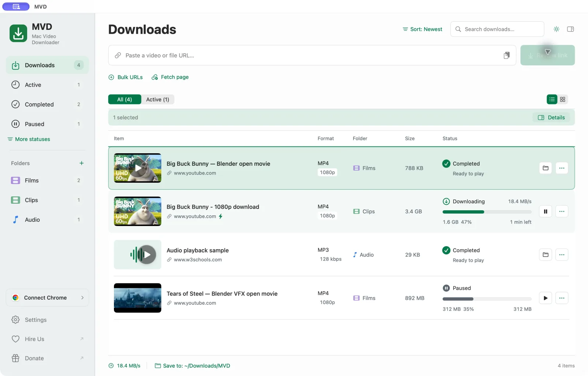The width and height of the screenshot is (588, 376).
Task: Open Donate gift link
Action: pyautogui.click(x=47, y=358)
